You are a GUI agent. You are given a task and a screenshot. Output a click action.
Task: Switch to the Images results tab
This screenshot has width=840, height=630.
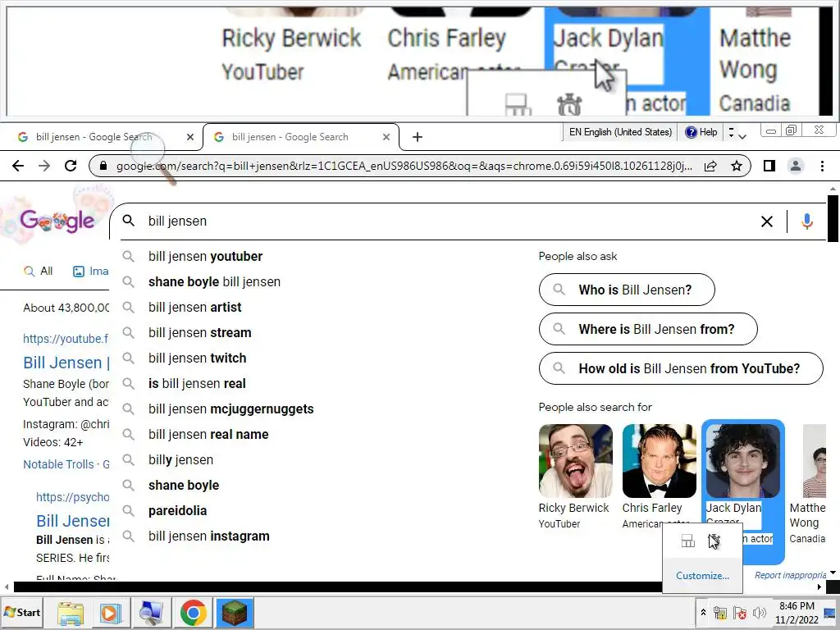pos(90,271)
